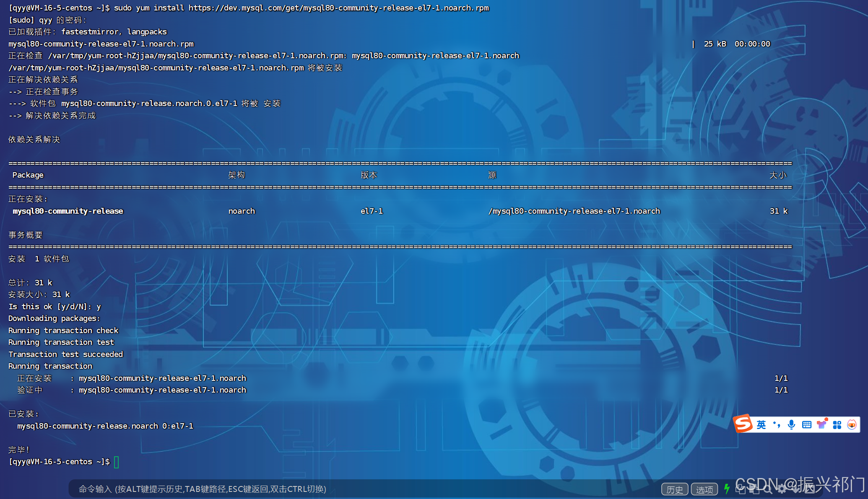Click the '[sudo] qyy 的密码:' line

point(47,20)
